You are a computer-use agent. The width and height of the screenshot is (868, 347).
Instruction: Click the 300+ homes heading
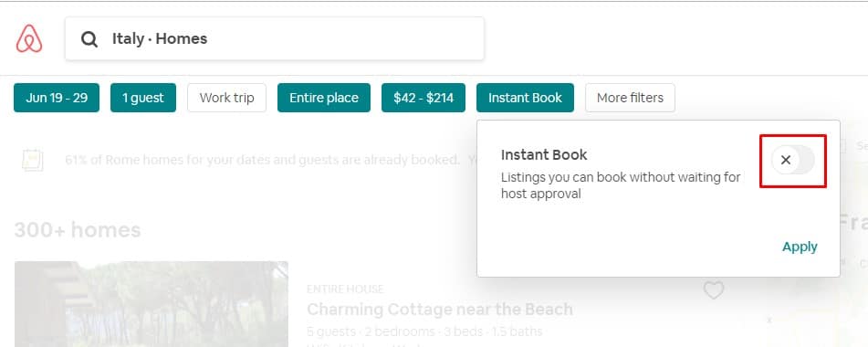[78, 230]
